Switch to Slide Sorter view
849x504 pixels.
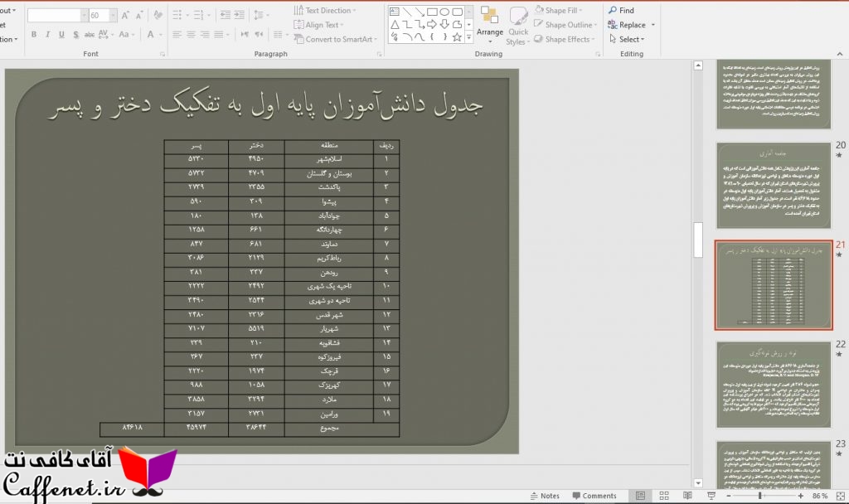pyautogui.click(x=664, y=496)
